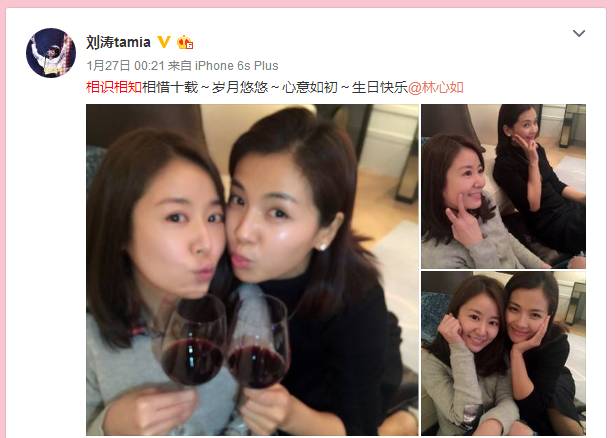Open the bottom-right photo thumbnail
Screen dimensions: 615x438
[x=503, y=353]
